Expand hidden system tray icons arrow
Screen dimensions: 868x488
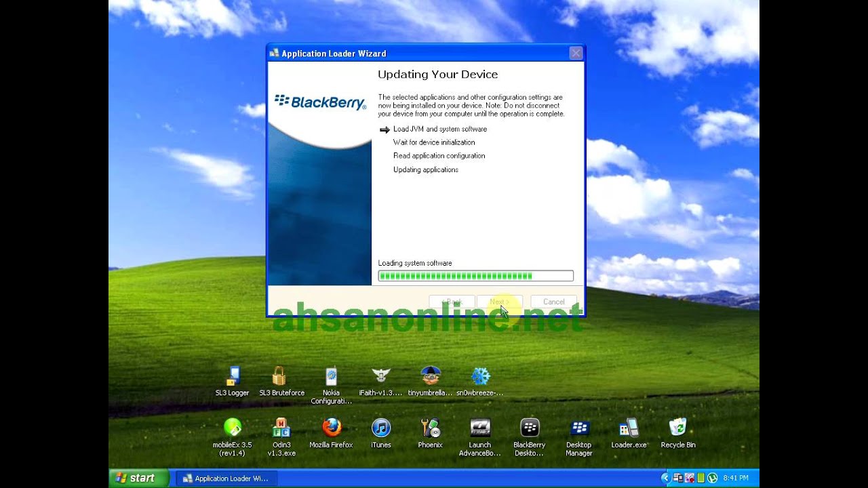click(666, 478)
